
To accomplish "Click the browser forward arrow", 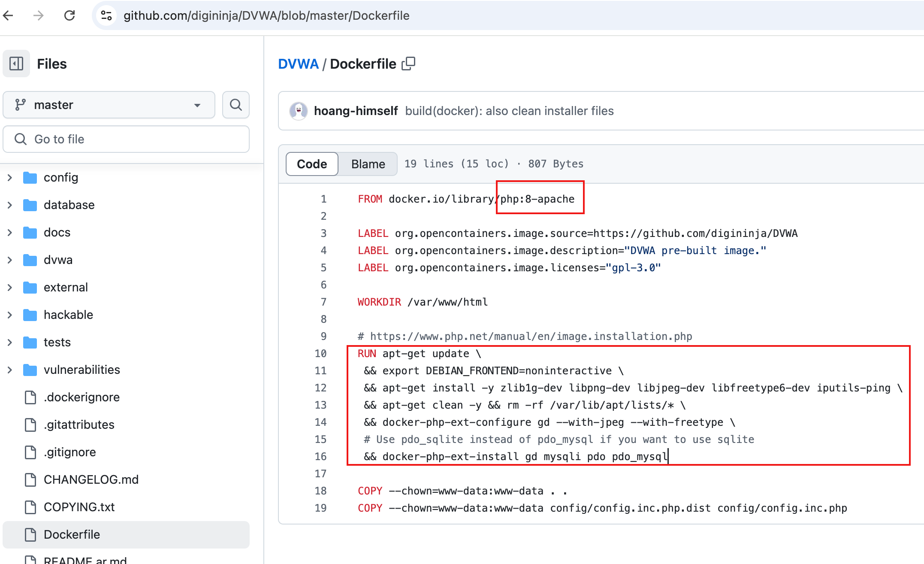I will click(x=39, y=15).
